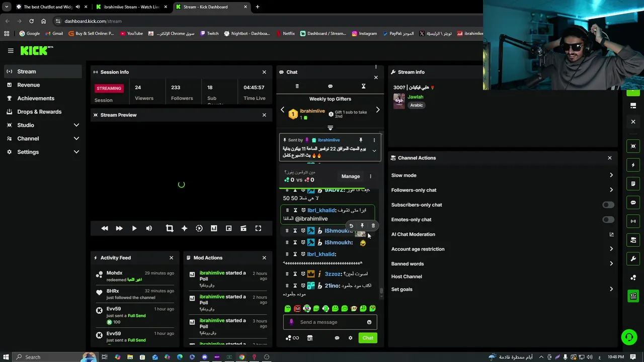644x362 pixels.
Task: Click Manage on the poll
Action: tap(351, 176)
